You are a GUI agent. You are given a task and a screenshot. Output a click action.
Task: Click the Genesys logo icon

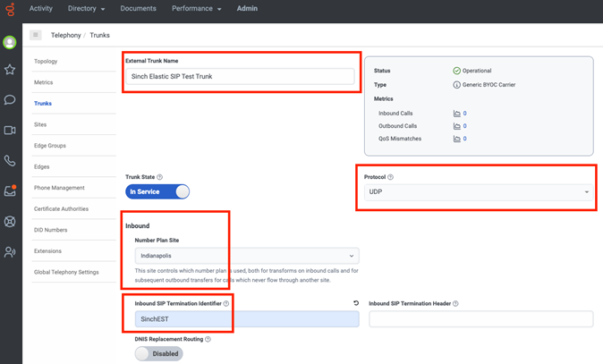(x=10, y=9)
